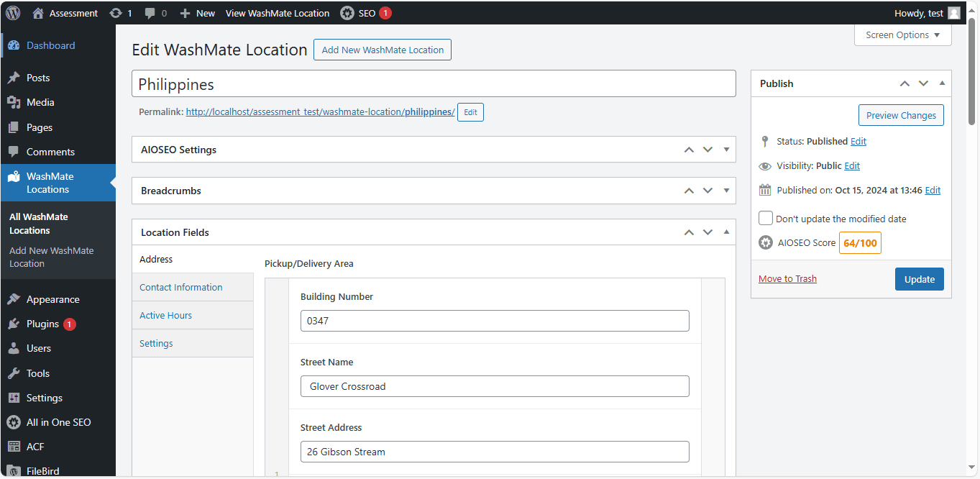This screenshot has width=980, height=479.
Task: Open the SEO gear menu in admin bar
Action: tap(347, 13)
